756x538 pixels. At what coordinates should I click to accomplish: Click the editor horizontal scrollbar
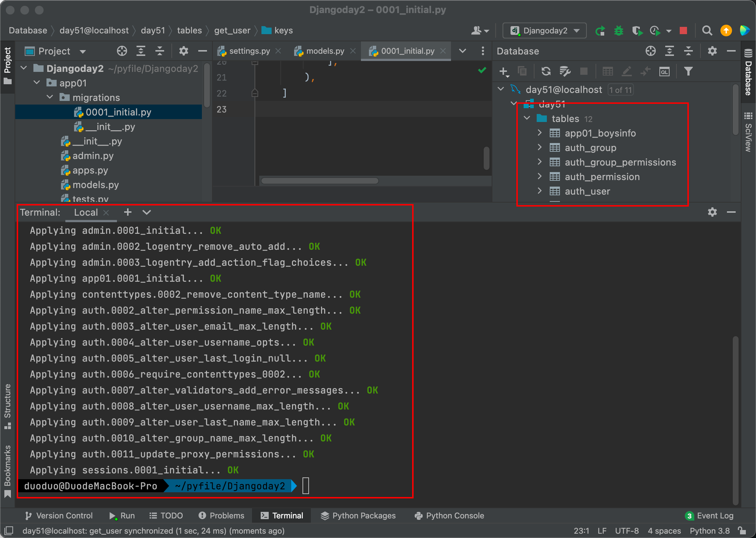click(x=320, y=181)
